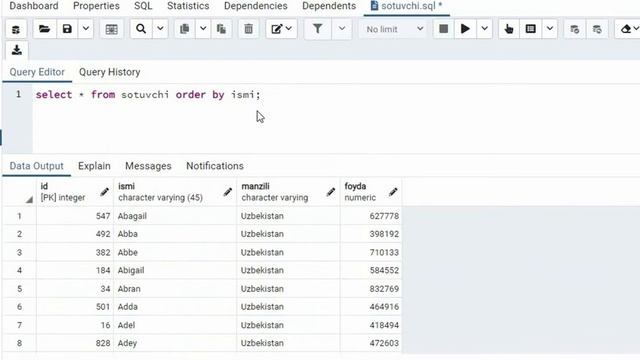Expand the execute options dropdown arrow
The width and height of the screenshot is (640, 360).
click(x=484, y=29)
